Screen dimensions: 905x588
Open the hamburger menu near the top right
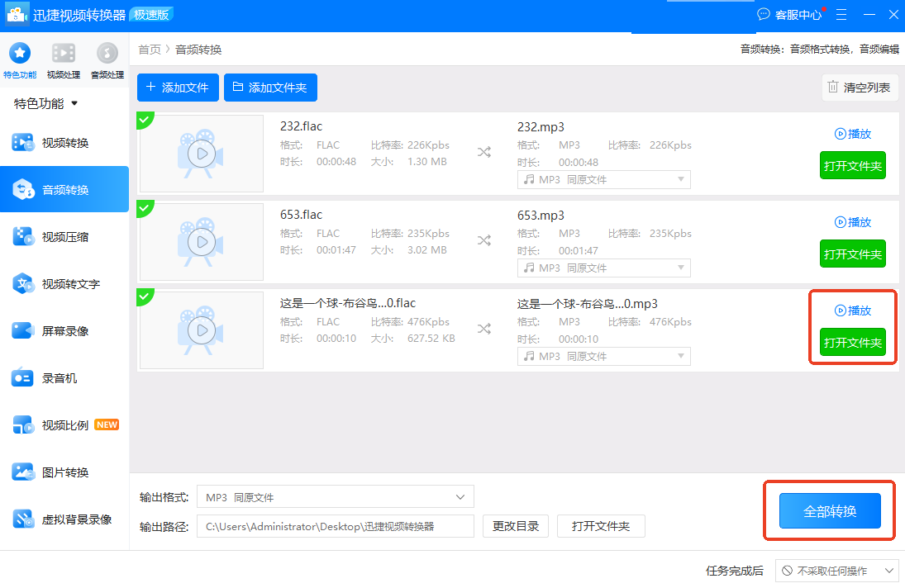click(841, 14)
